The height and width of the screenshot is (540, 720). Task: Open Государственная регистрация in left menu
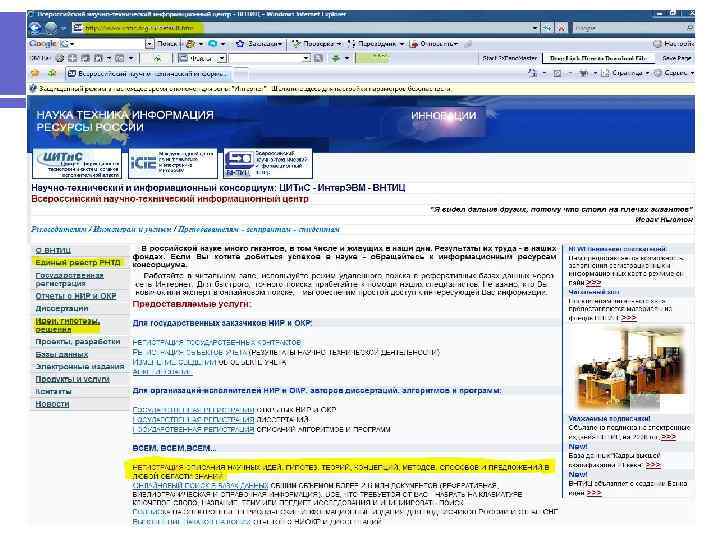(69, 279)
